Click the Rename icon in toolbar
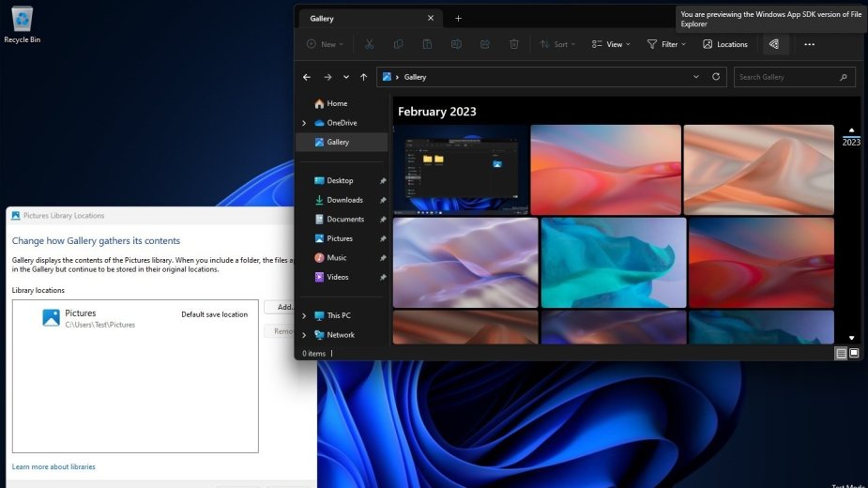 (456, 44)
